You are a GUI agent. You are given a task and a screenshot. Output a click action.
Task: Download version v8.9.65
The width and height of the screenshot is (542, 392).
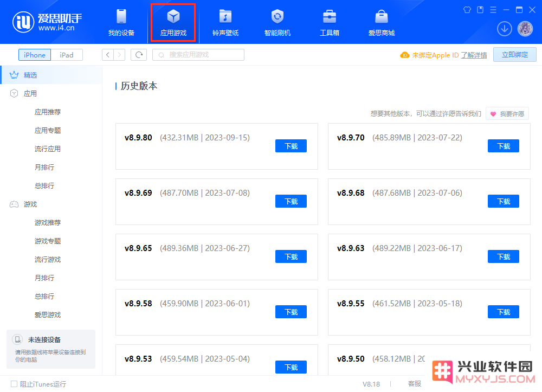[x=291, y=256]
